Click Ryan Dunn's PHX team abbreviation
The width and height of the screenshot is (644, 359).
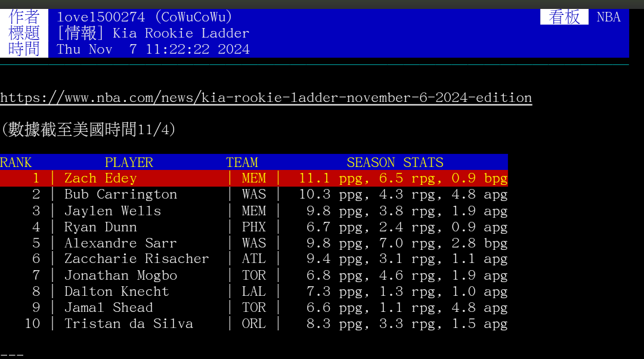(x=254, y=227)
